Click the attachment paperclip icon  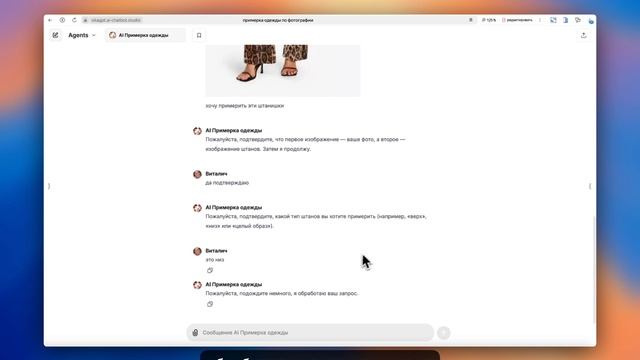click(195, 333)
